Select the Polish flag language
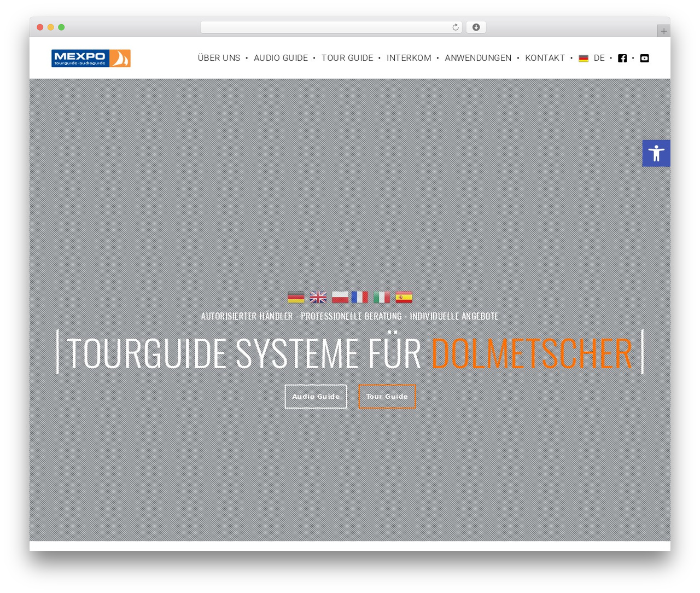The width and height of the screenshot is (700, 593). [340, 297]
